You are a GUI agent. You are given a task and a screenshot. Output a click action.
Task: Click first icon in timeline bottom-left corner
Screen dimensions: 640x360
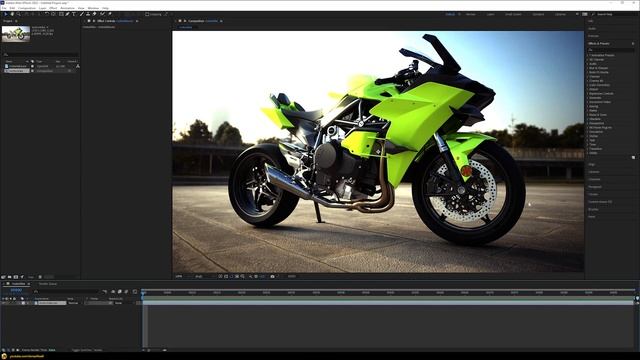tap(4, 350)
